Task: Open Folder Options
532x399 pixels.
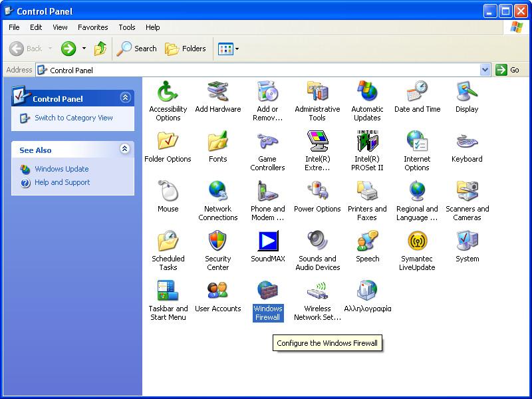Action: pyautogui.click(x=168, y=146)
